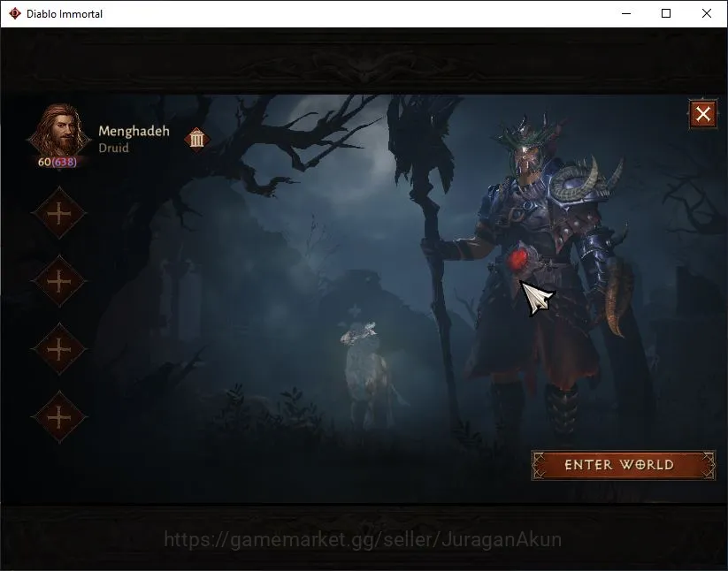The image size is (728, 571).
Task: Click the level 60(638) indicator
Action: [x=57, y=162]
